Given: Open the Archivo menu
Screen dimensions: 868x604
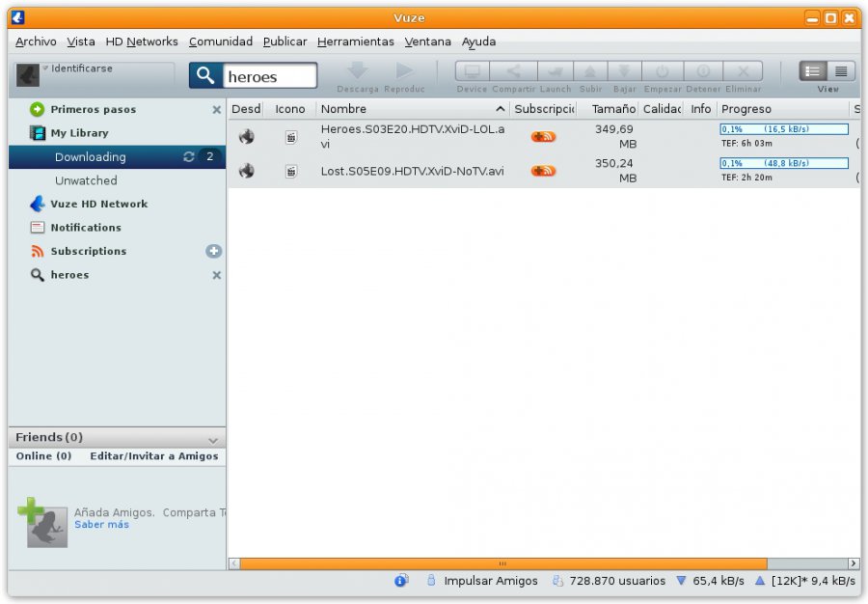Looking at the screenshot, I should [x=36, y=41].
